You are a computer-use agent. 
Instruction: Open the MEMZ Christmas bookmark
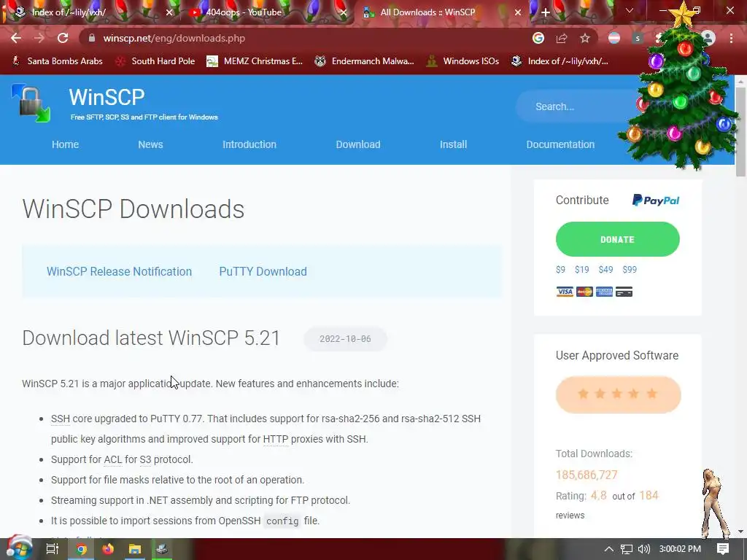point(255,61)
